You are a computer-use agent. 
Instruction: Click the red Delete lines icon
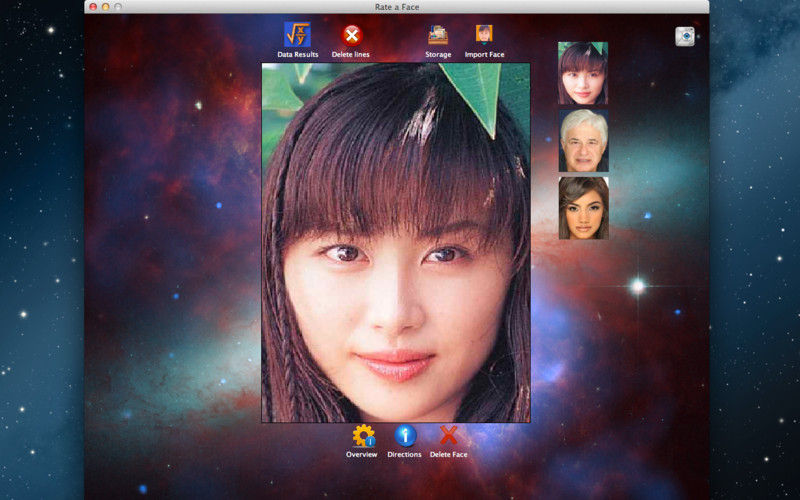pos(352,36)
